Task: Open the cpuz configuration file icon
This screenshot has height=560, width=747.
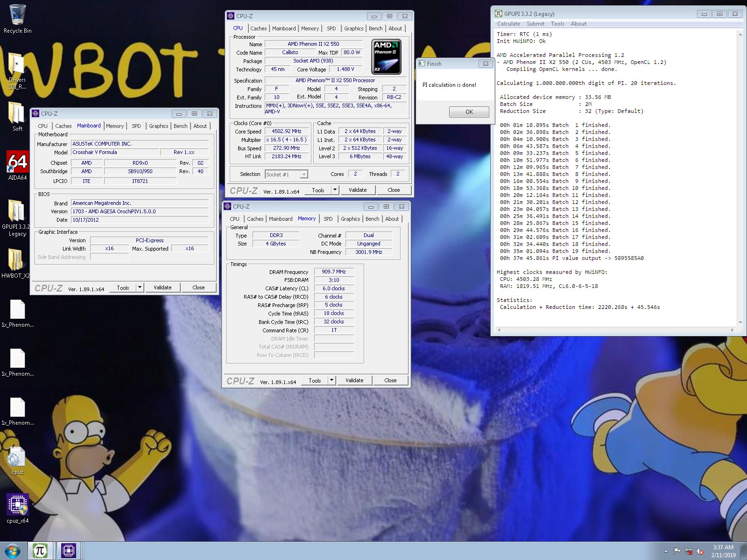Action: [17, 460]
